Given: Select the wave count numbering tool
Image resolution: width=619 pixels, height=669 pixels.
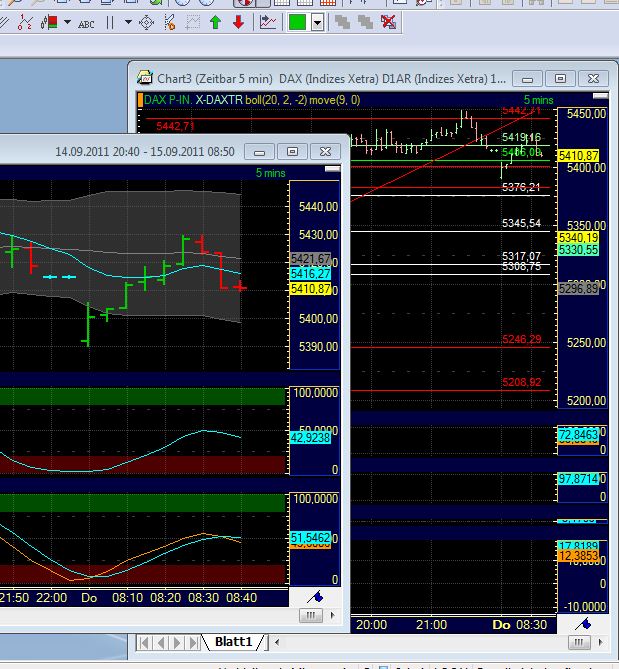Looking at the screenshot, I should [x=25, y=22].
